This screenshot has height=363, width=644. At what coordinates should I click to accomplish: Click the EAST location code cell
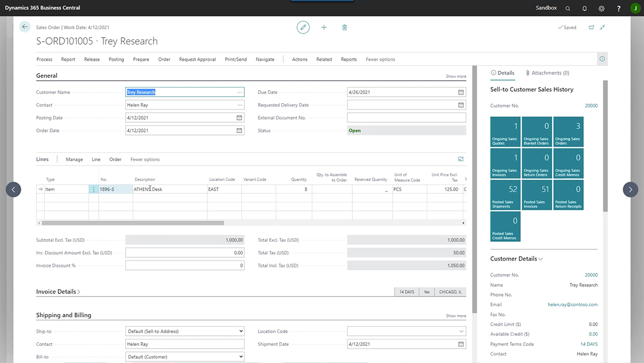pyautogui.click(x=224, y=190)
